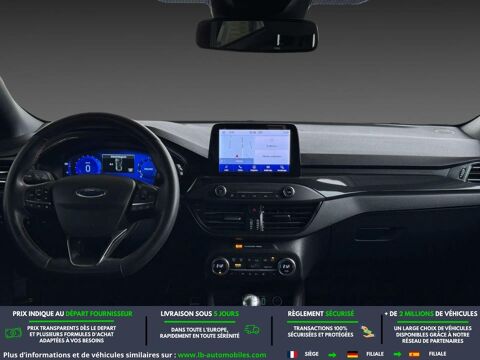Viewport: 480px width, 360px height.
Task: Click the French flag icon
Action: 293,354
